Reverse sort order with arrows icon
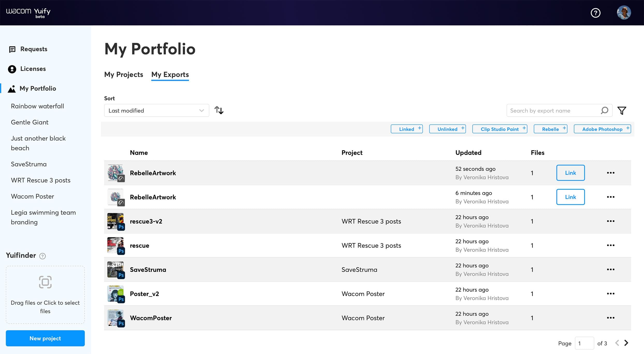The height and width of the screenshot is (354, 644). [219, 110]
